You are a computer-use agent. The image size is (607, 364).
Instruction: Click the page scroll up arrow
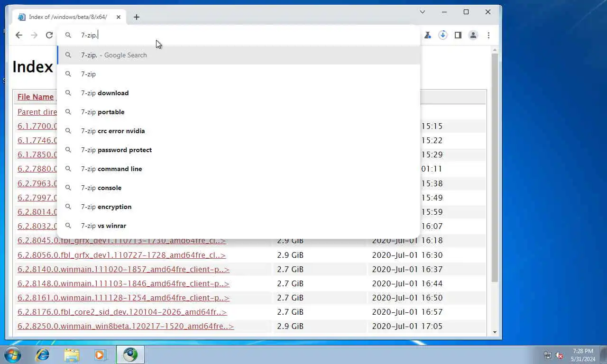495,50
